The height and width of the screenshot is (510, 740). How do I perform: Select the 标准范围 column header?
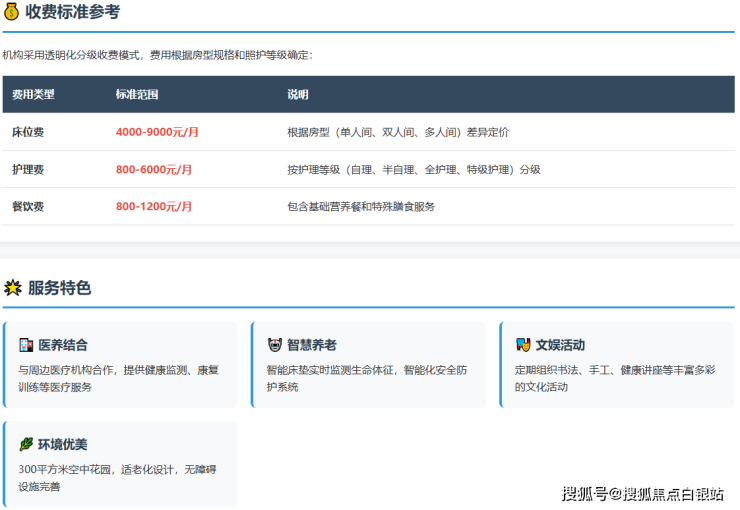pyautogui.click(x=137, y=95)
